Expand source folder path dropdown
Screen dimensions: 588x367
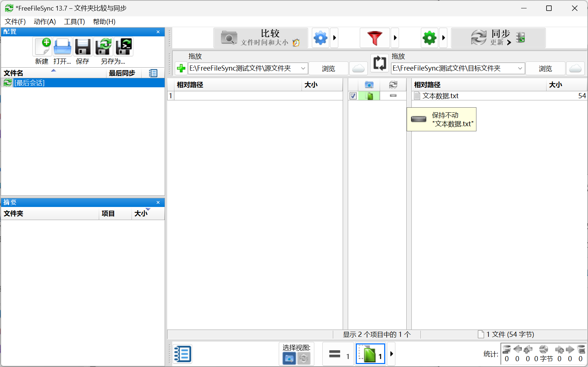[x=303, y=68]
